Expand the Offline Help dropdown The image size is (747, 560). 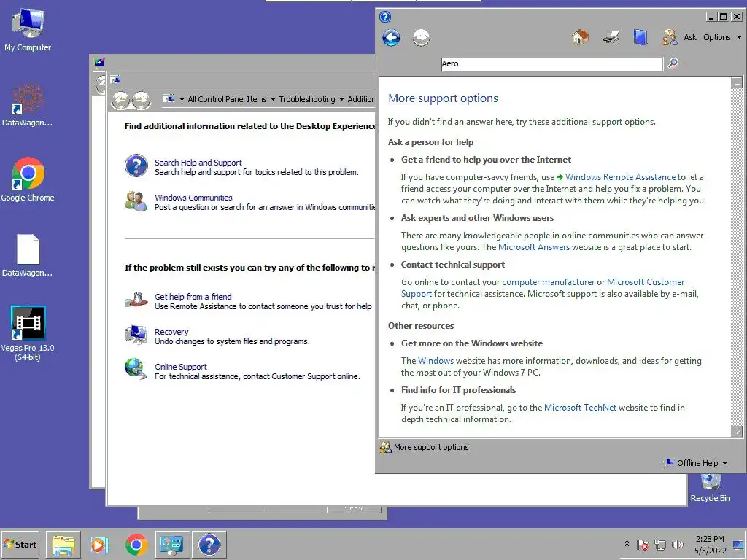point(697,463)
